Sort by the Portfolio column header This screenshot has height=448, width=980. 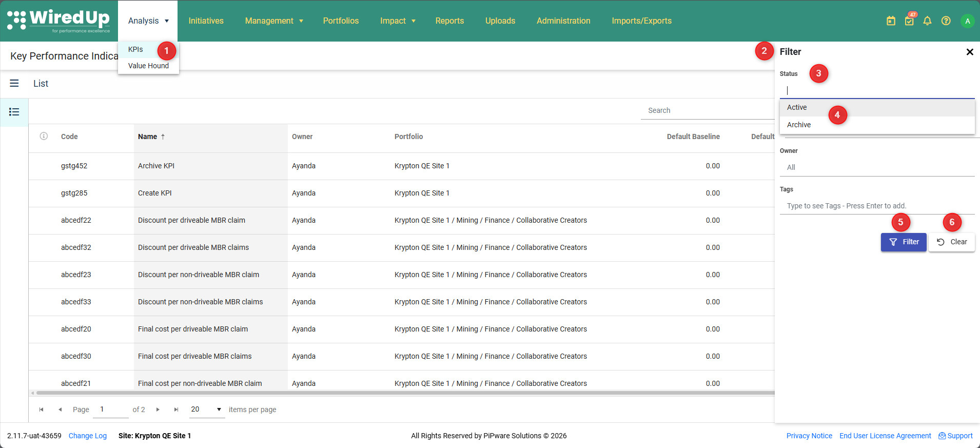[408, 137]
